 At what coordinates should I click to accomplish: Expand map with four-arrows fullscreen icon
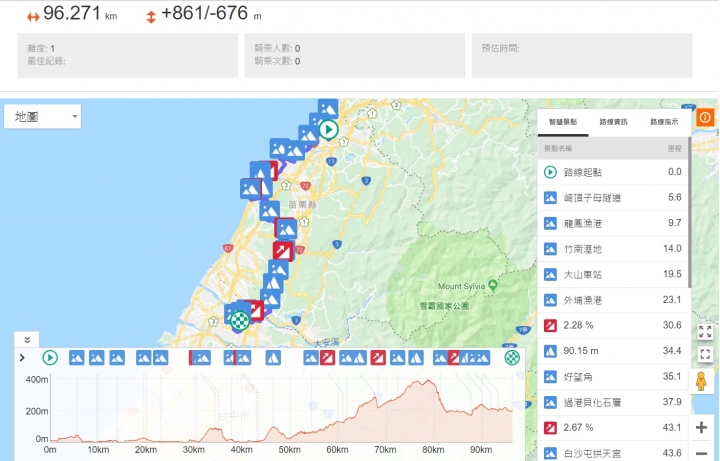click(x=705, y=332)
